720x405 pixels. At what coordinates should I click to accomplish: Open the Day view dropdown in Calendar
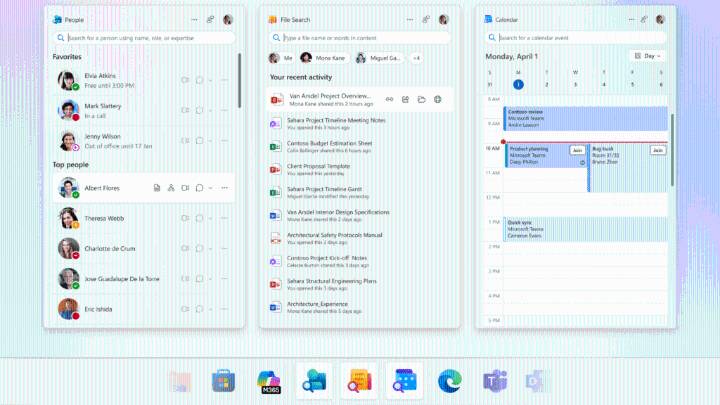click(647, 56)
